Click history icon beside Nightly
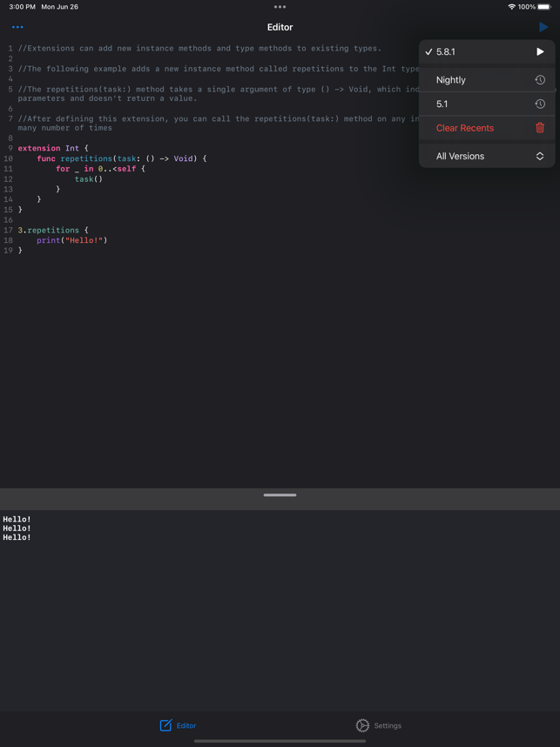Screen dimensions: 560x747 tap(540, 80)
